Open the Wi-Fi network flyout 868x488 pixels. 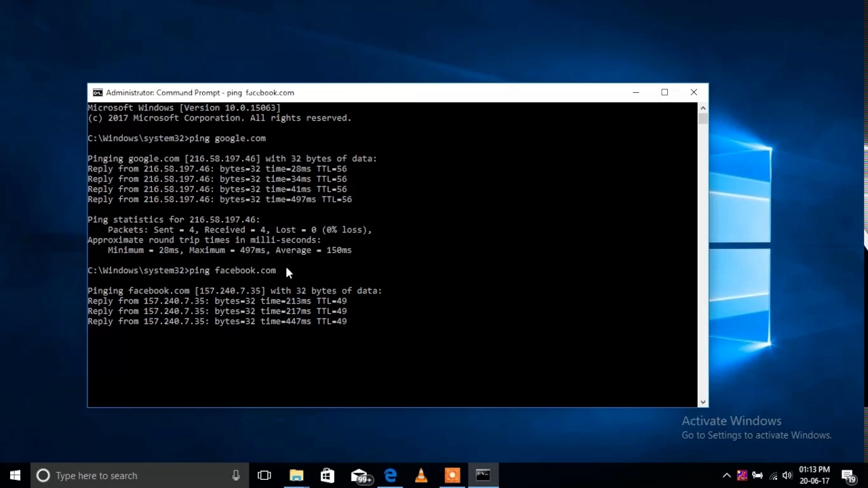(x=773, y=476)
